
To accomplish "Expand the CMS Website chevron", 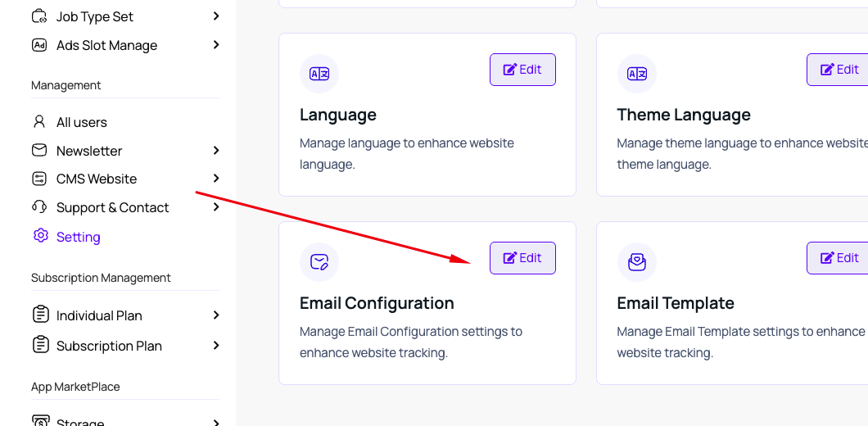I will pos(216,178).
